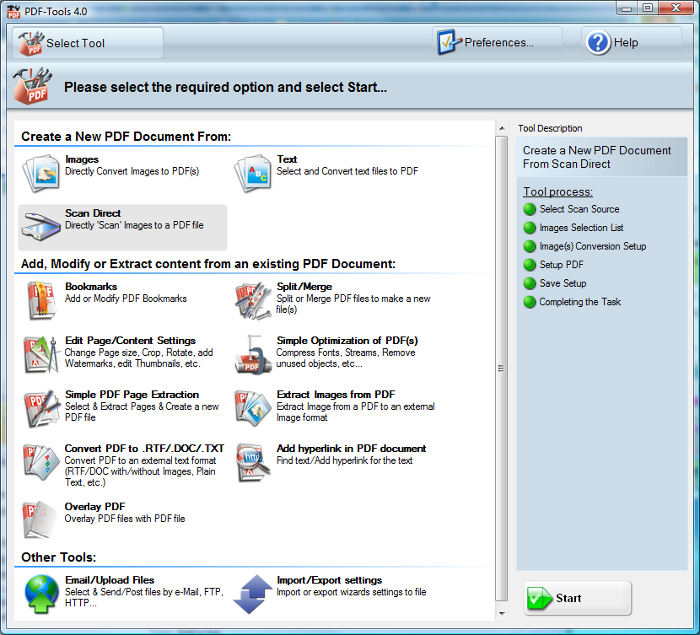Click green dot beside Select Scan Source
The height and width of the screenshot is (635, 700).
(529, 209)
